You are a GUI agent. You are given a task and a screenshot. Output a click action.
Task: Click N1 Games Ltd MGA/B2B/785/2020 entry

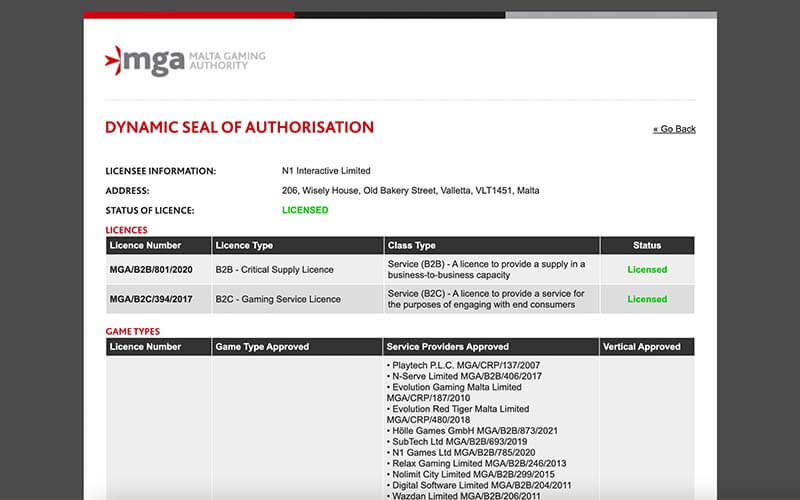[x=461, y=453]
